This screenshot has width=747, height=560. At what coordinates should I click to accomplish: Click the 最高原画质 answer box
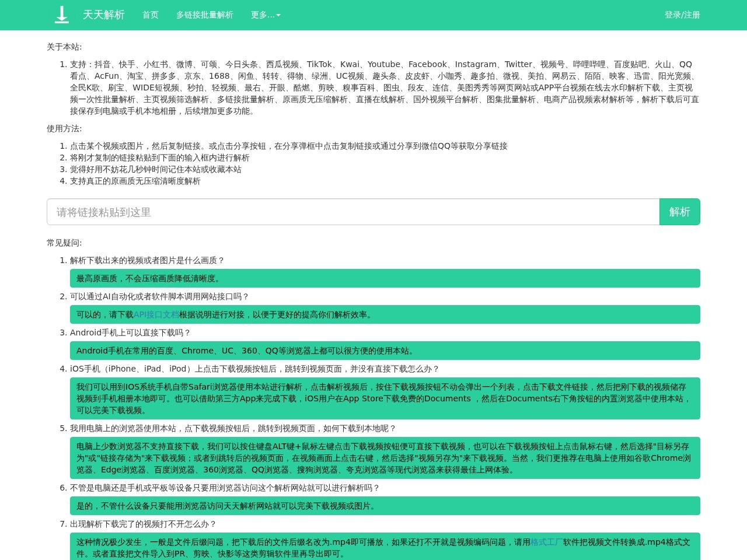click(x=385, y=278)
